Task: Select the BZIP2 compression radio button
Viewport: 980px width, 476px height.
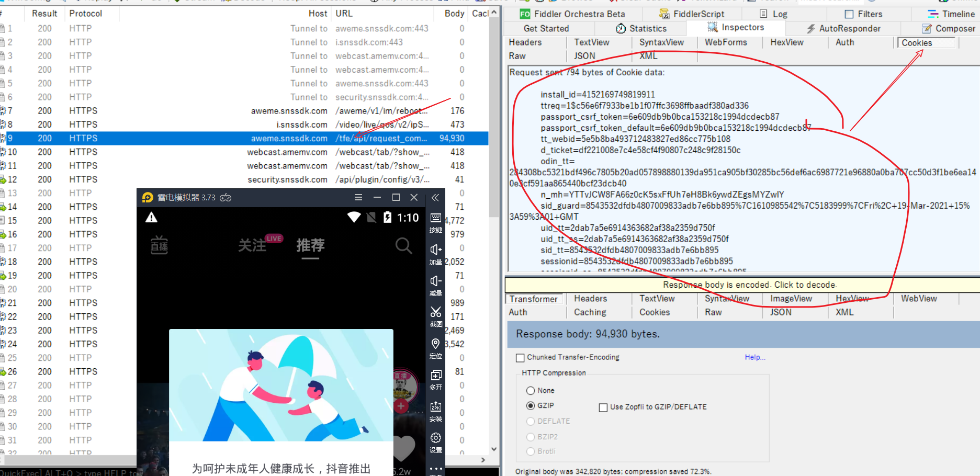Action: [x=531, y=437]
